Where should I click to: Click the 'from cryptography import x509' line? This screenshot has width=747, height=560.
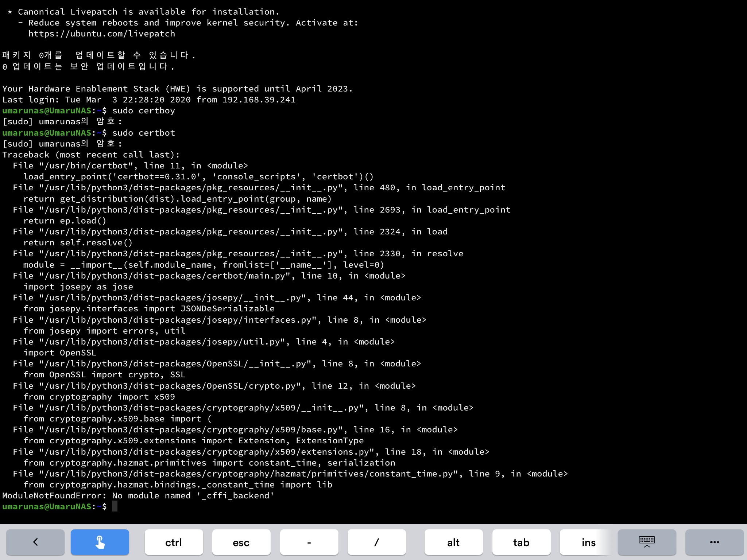[99, 397]
